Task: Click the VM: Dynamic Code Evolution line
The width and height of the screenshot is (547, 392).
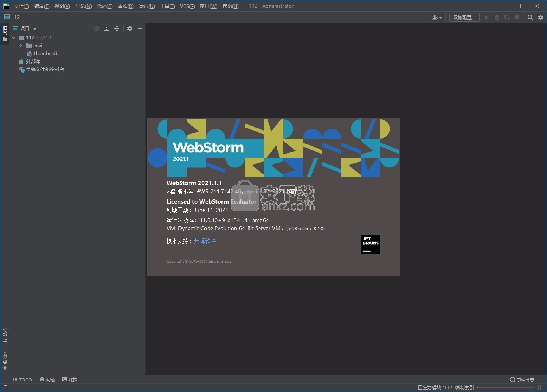Action: pyautogui.click(x=245, y=228)
